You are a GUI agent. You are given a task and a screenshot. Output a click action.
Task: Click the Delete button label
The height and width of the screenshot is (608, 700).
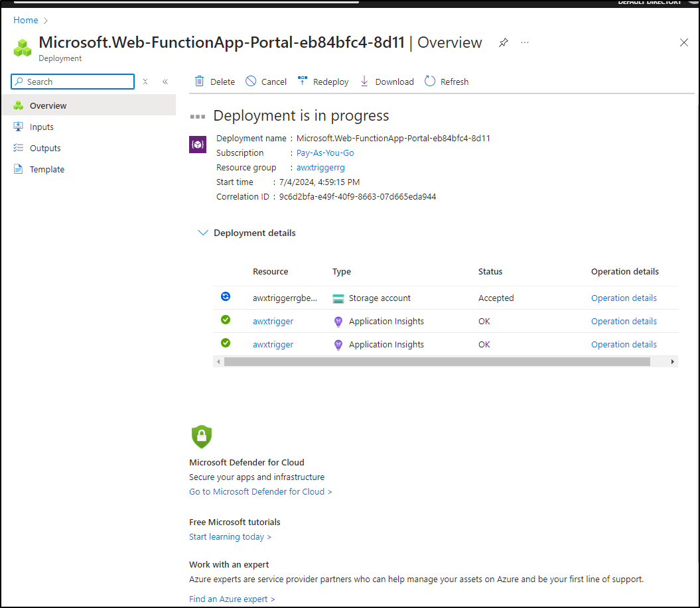tap(222, 82)
